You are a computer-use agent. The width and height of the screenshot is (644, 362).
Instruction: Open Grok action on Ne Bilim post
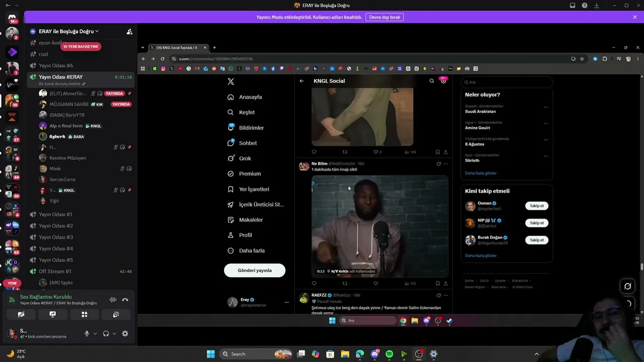[439, 163]
